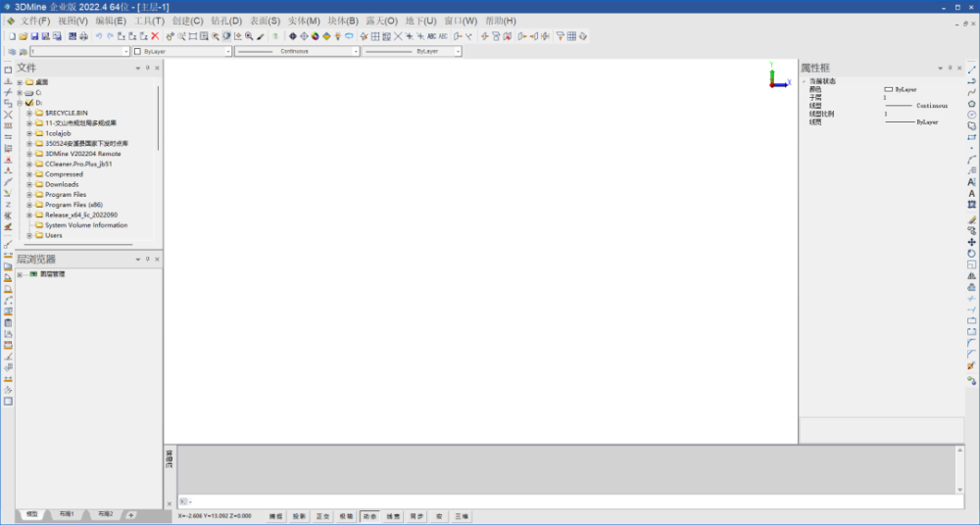Toggle the 正交 ortho mode button
The height and width of the screenshot is (525, 980).
[322, 515]
